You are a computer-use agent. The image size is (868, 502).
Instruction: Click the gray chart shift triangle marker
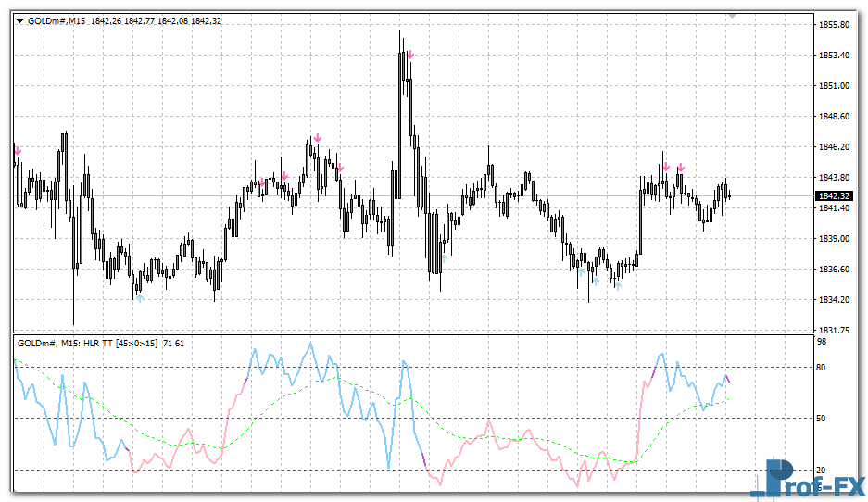coord(733,16)
